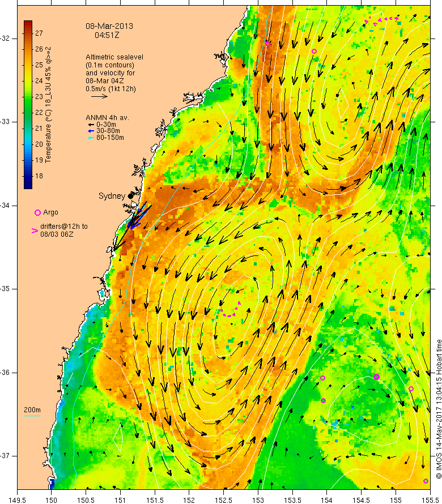Click the time text 04:51Z
Image resolution: width=442 pixels, height=504 pixels.
tap(107, 35)
